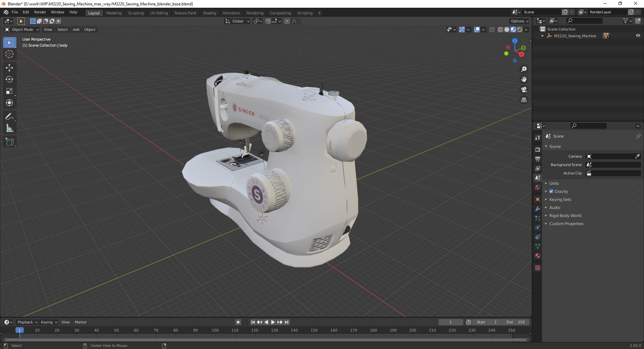Select the Annotate tool

click(9, 117)
